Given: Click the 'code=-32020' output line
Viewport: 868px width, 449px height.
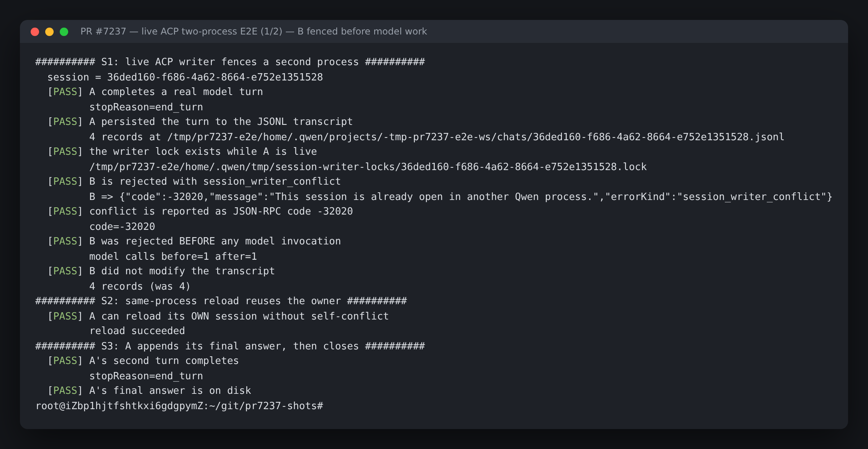Looking at the screenshot, I should click(122, 226).
